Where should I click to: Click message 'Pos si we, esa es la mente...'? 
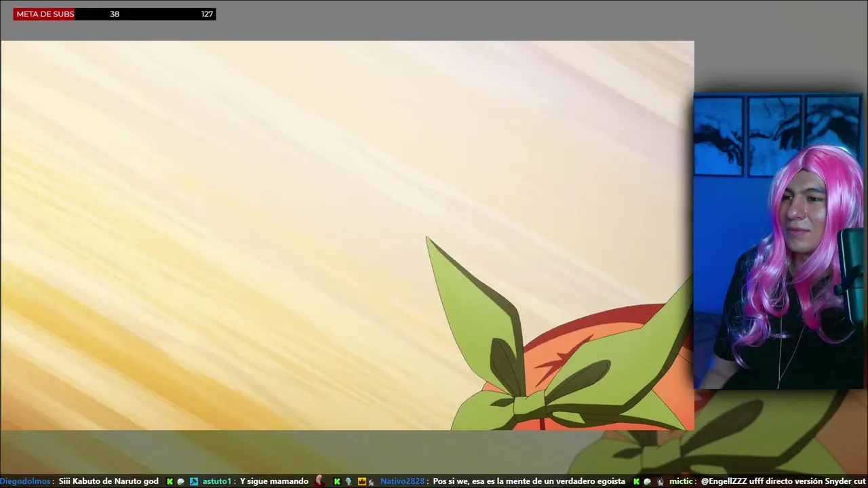[529, 481]
